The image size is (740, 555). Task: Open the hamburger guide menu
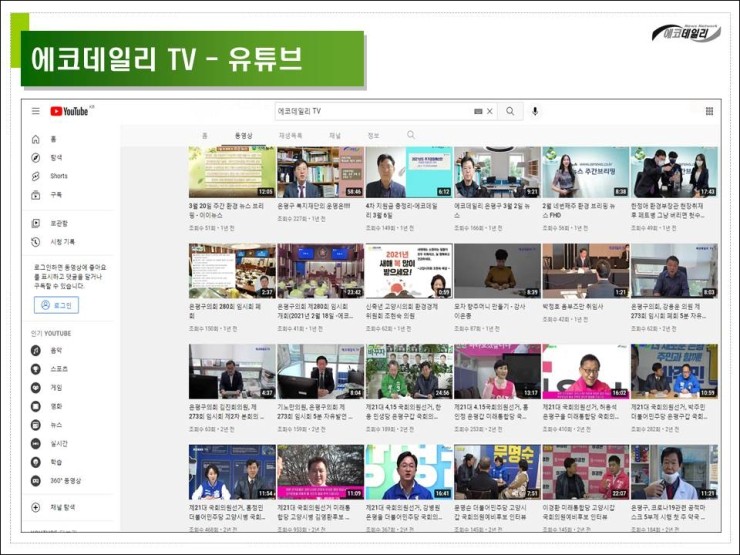tap(36, 111)
